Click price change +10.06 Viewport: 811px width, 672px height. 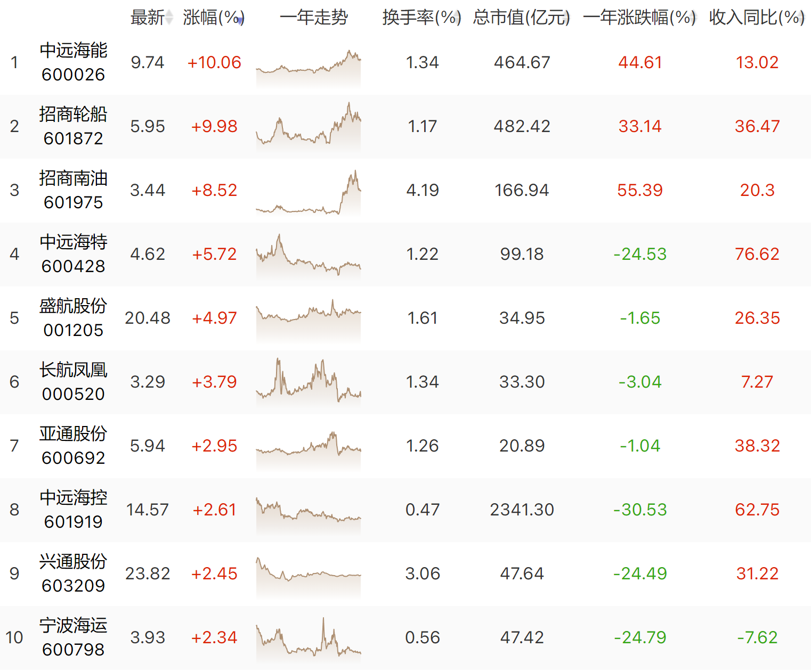click(x=214, y=62)
